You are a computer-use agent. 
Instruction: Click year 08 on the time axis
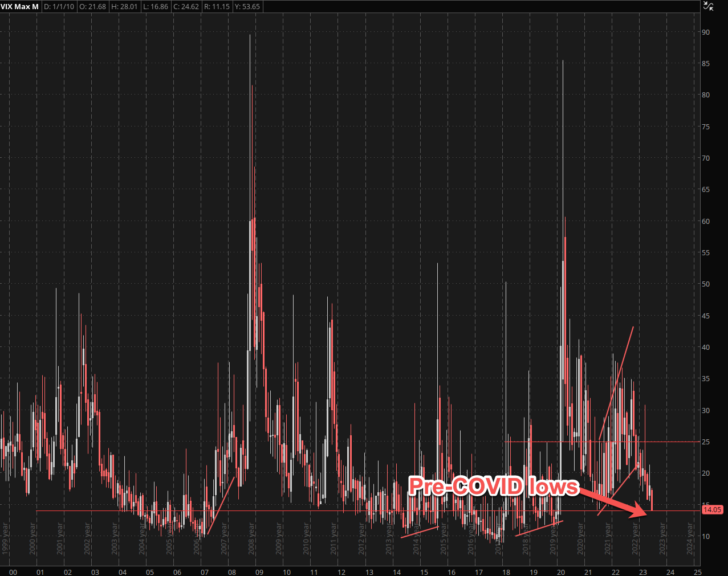(231, 572)
